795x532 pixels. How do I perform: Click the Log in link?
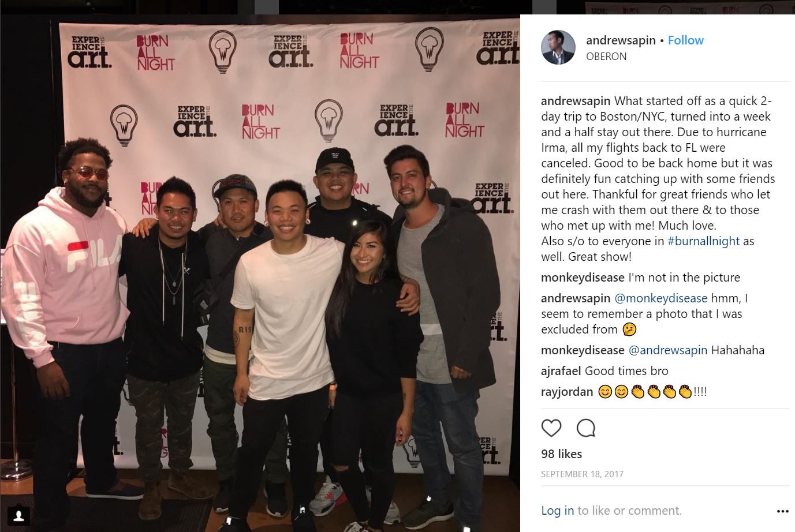pyautogui.click(x=557, y=511)
